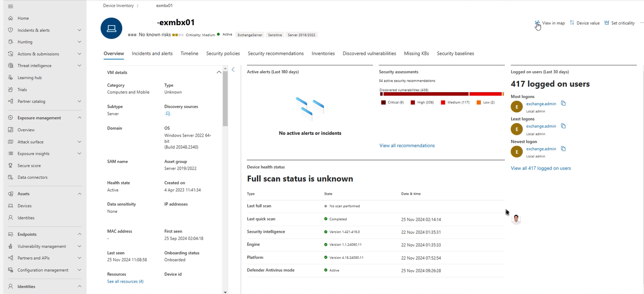Open the hamburger navigation menu icon
Image resolution: width=644 pixels, height=294 pixels.
[x=10, y=6]
